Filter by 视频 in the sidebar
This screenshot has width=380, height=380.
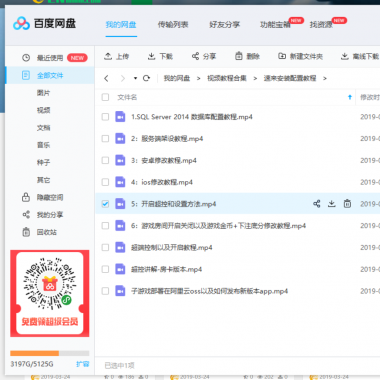point(43,110)
